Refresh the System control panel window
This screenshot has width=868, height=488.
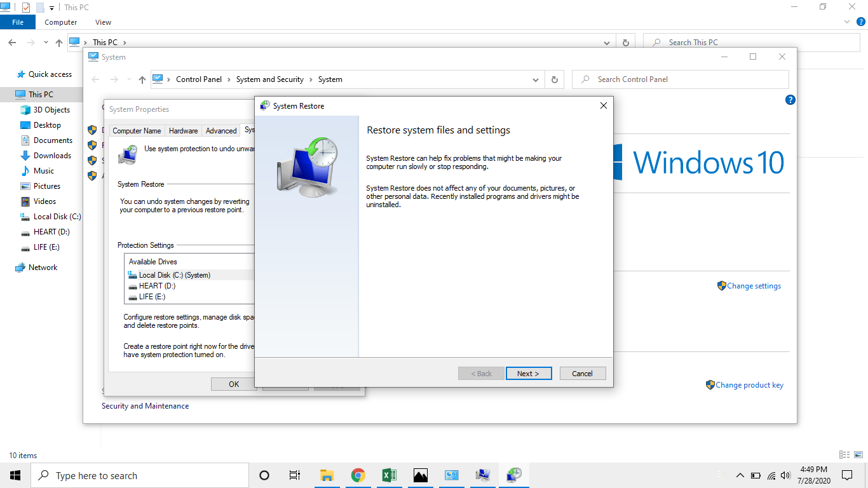coord(555,79)
